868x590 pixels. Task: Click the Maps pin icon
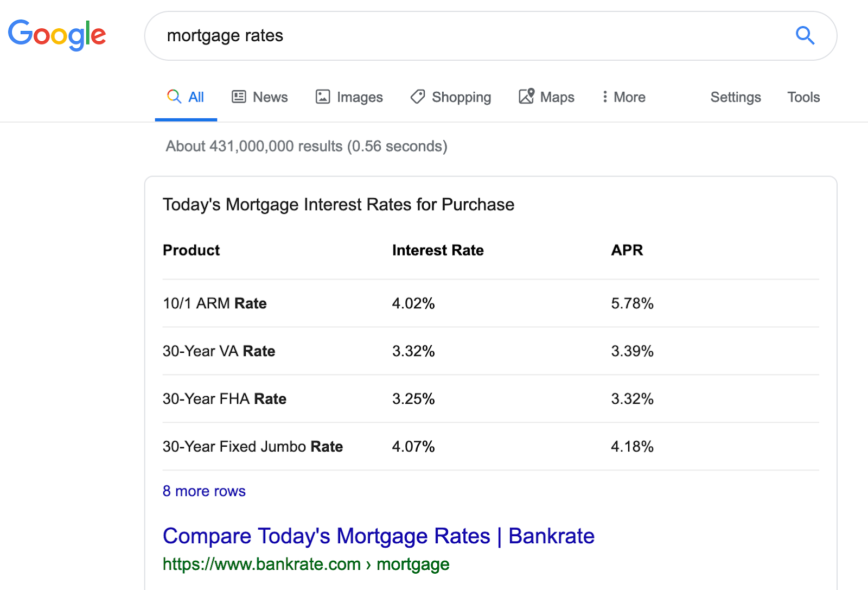[x=526, y=96]
